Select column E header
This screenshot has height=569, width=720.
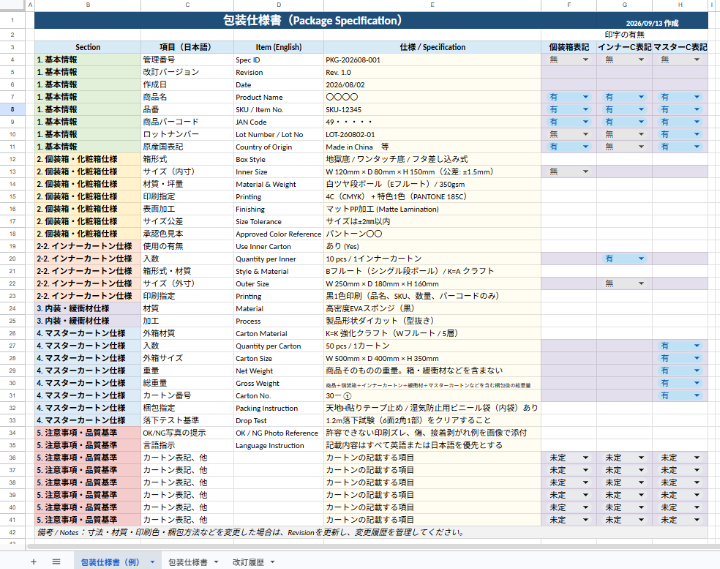pyautogui.click(x=432, y=5)
